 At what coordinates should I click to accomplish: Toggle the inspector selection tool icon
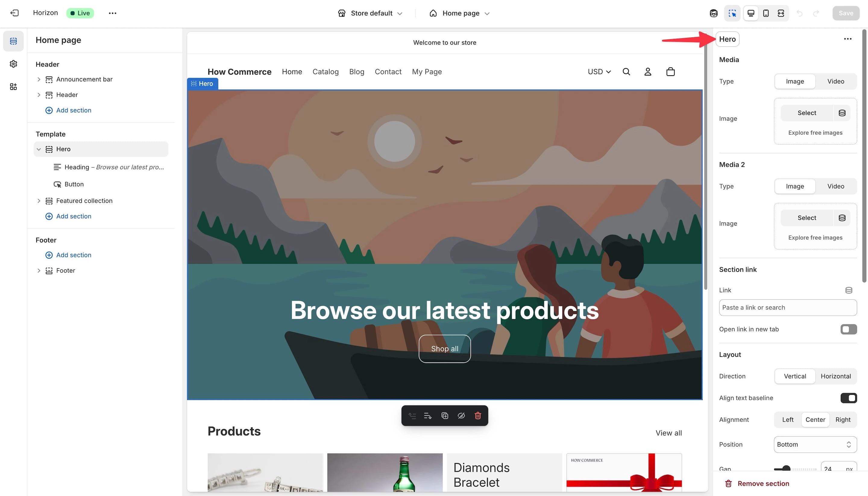(732, 13)
